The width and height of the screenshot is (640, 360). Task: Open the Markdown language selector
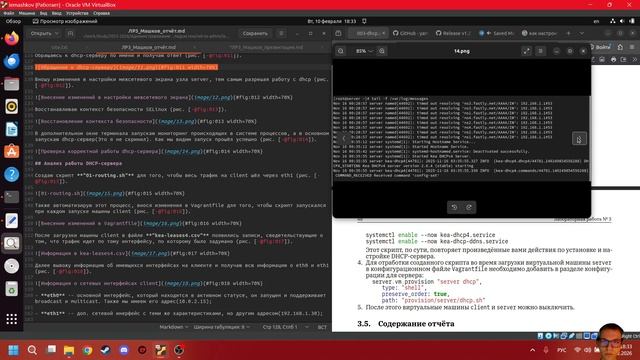[173, 327]
